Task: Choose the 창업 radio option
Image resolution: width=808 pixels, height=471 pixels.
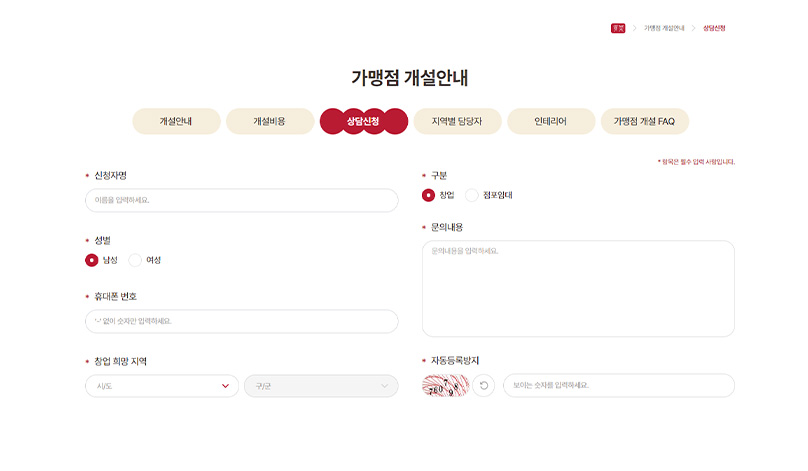Action: point(428,195)
